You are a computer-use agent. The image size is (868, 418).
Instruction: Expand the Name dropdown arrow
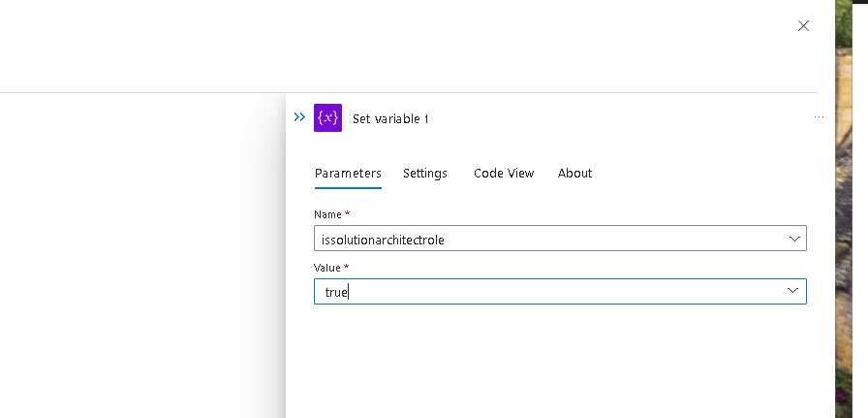(x=793, y=239)
